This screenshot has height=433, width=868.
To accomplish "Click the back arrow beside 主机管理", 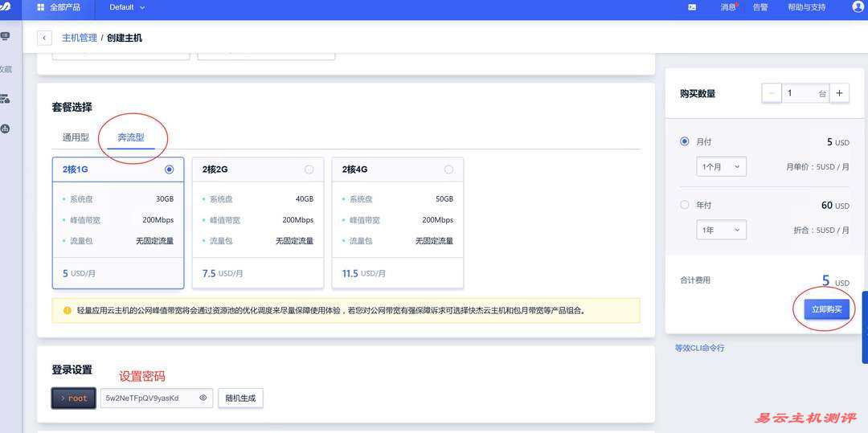I will 44,38.
